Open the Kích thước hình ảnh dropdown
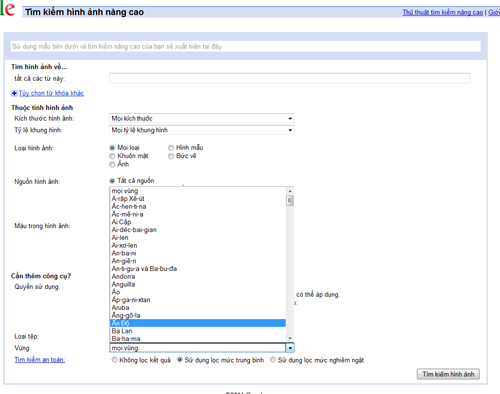Viewport: 500px width, 394px height. 202,118
